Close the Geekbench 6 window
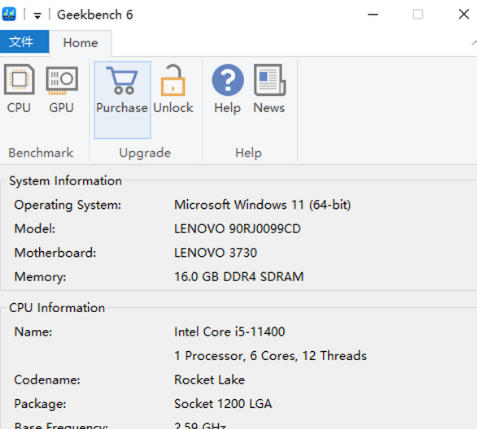 coord(464,14)
